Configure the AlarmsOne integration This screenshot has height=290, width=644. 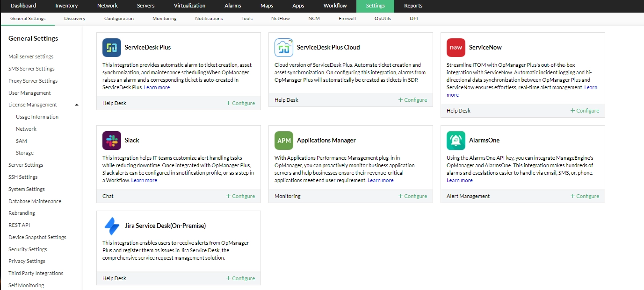point(585,196)
